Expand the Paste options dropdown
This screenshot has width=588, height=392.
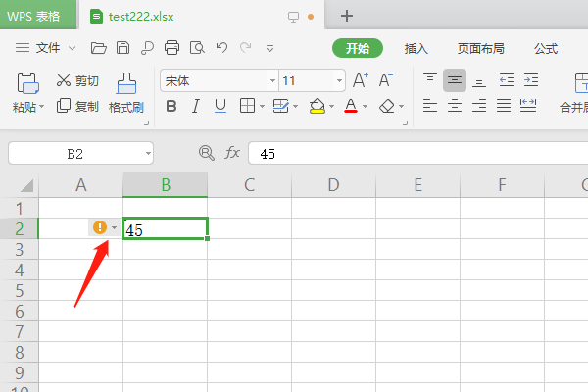(x=41, y=107)
